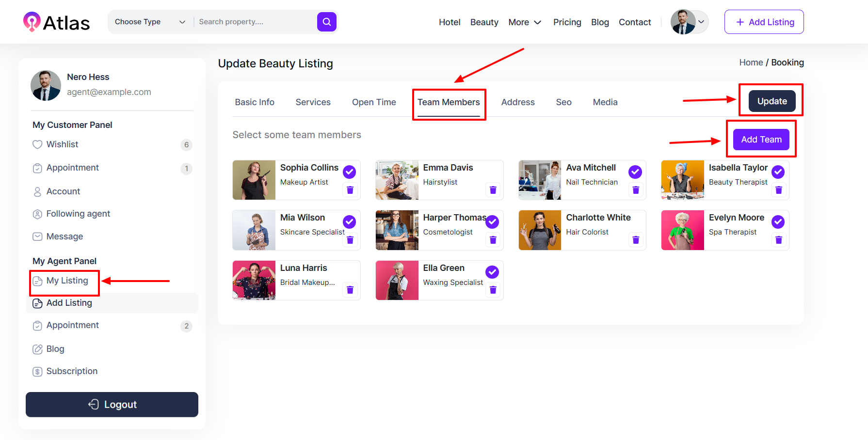Uncheck Sophia Collins team member
Screen dimensions: 868x440
tap(349, 172)
